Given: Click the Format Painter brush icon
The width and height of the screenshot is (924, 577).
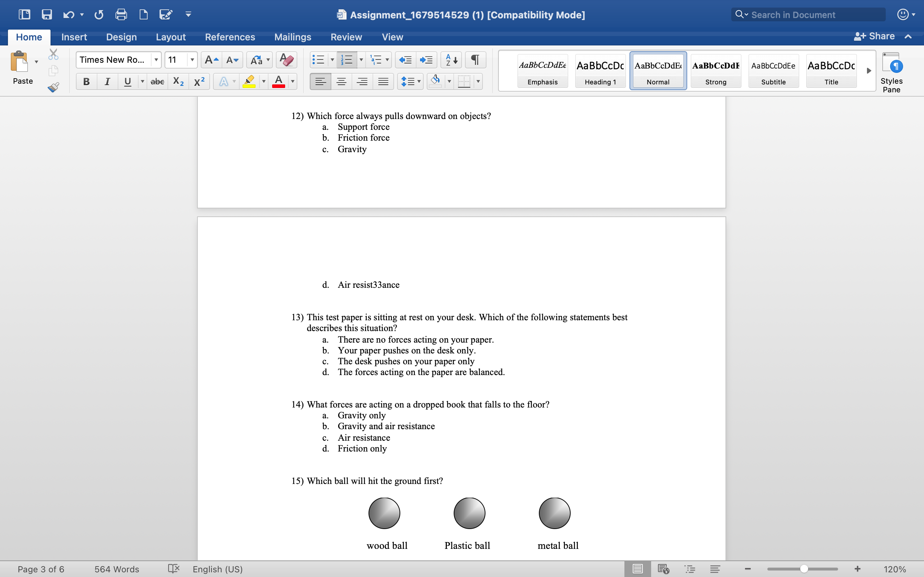Looking at the screenshot, I should coord(53,87).
